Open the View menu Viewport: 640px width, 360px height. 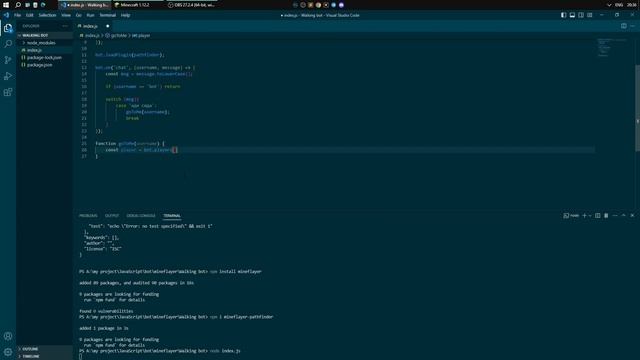pyautogui.click(x=66, y=15)
